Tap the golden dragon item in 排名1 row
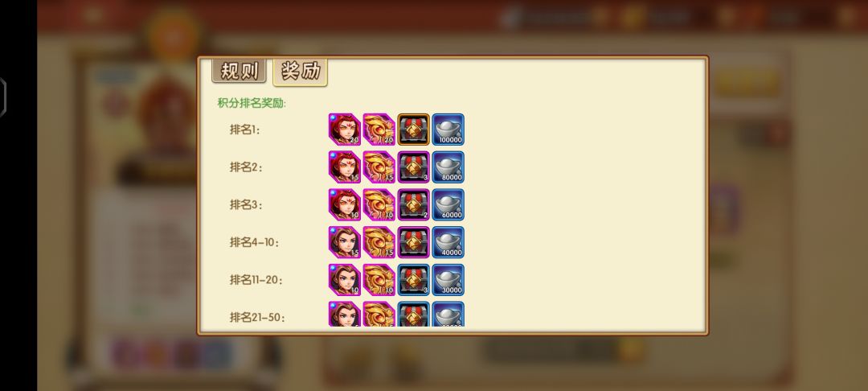 point(379,130)
